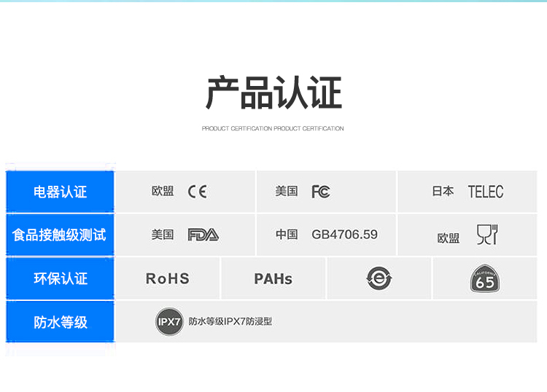Click the 防水等级IPX7防浸型 description text

click(x=230, y=321)
